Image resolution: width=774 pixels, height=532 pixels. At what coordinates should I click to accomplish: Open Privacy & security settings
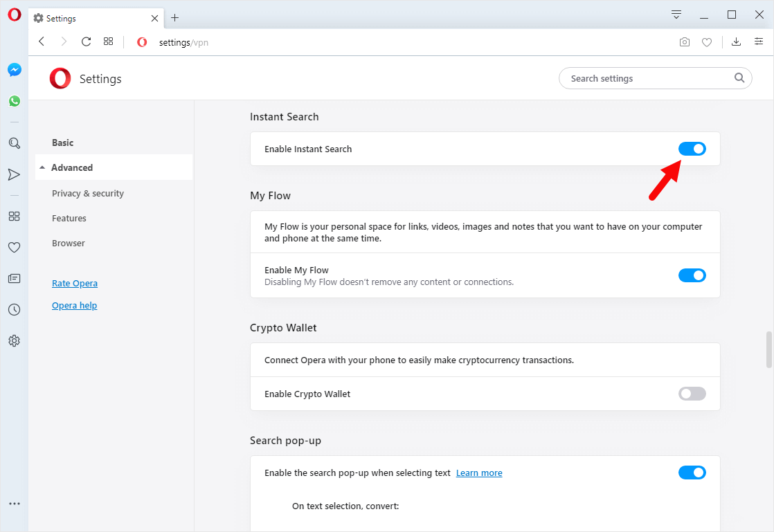tap(88, 193)
